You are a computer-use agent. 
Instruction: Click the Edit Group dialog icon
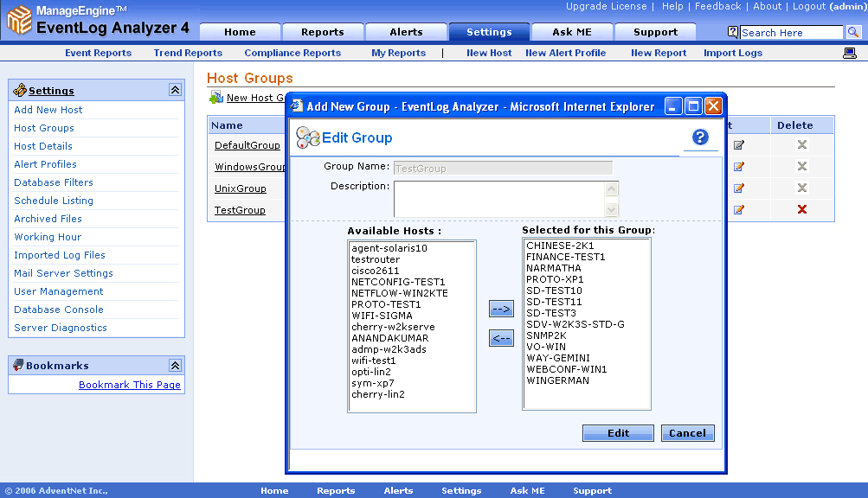308,137
